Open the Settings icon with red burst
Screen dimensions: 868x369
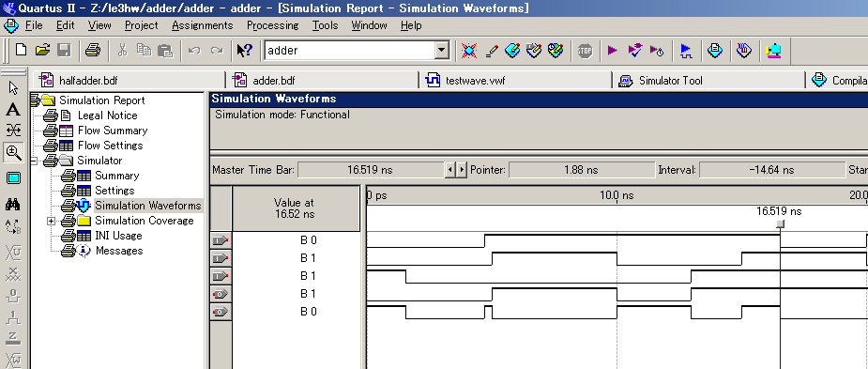[x=469, y=51]
